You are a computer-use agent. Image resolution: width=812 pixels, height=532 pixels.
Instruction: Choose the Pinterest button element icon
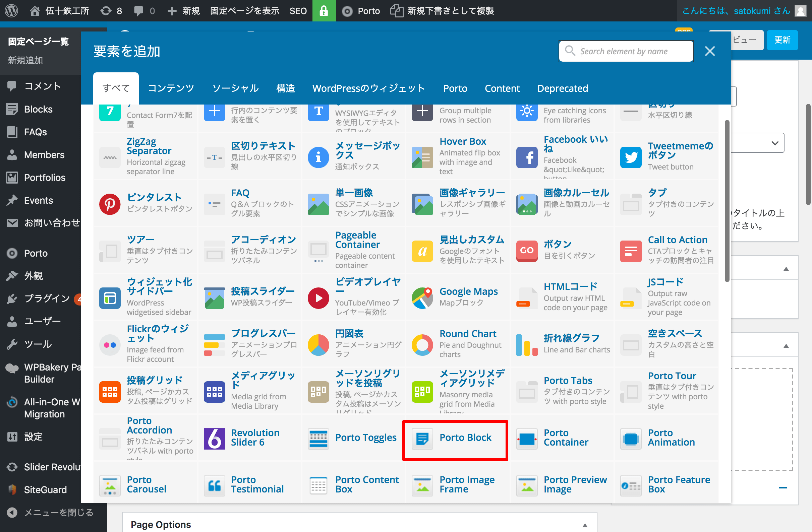pyautogui.click(x=110, y=204)
